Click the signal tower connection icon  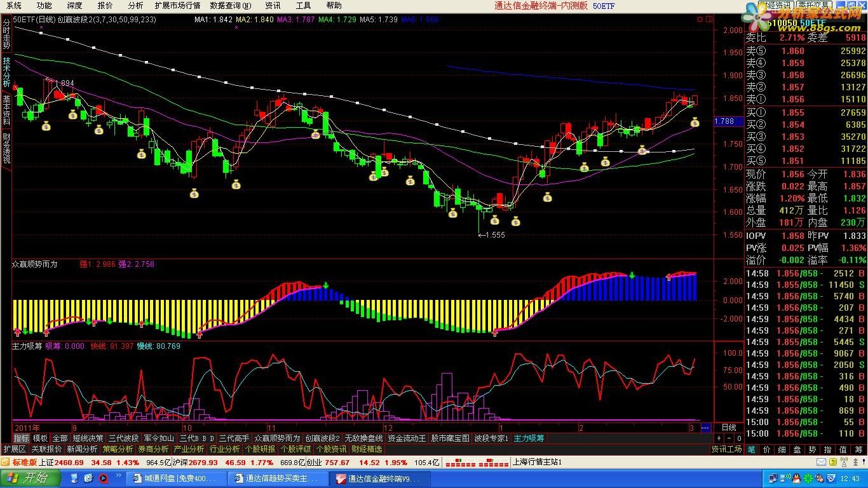click(x=844, y=462)
